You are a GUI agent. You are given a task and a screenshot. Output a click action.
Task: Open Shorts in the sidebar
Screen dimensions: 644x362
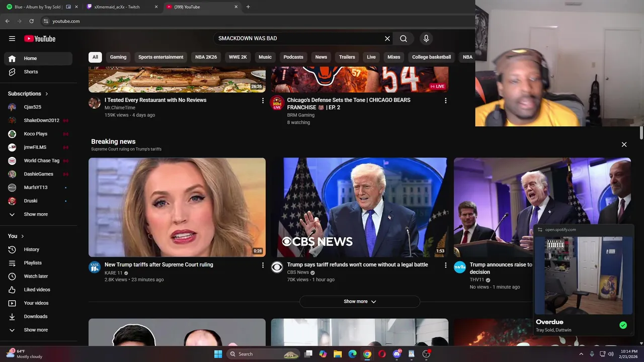tap(38, 72)
